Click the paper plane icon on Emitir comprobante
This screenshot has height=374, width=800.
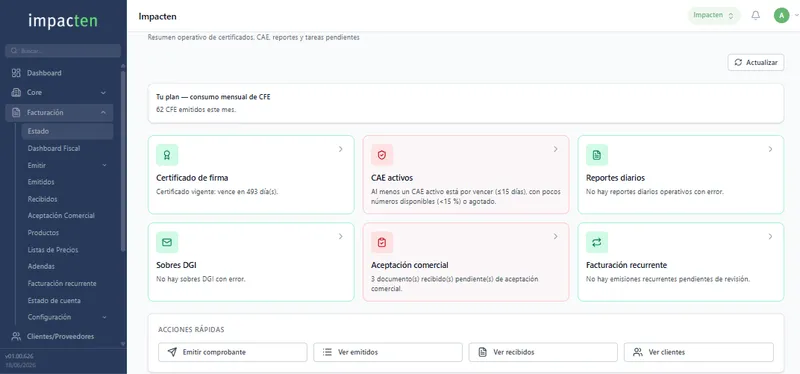pos(172,352)
